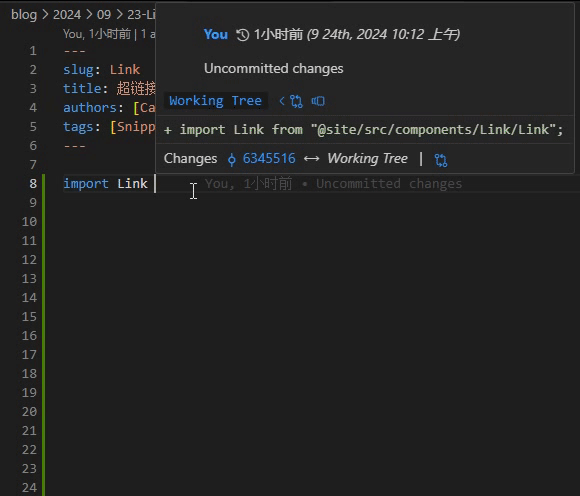The height and width of the screenshot is (496, 580).
Task: Click history clock icon beside You
Action: click(x=243, y=35)
